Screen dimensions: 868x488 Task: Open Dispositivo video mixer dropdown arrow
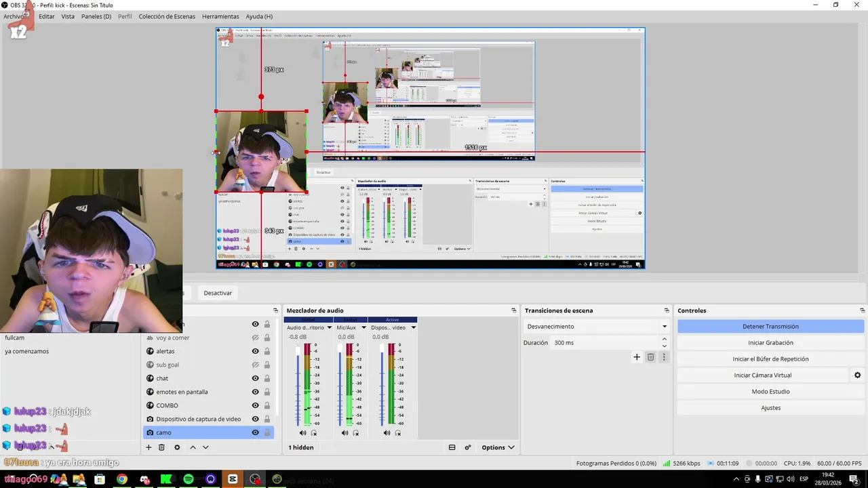click(x=413, y=327)
